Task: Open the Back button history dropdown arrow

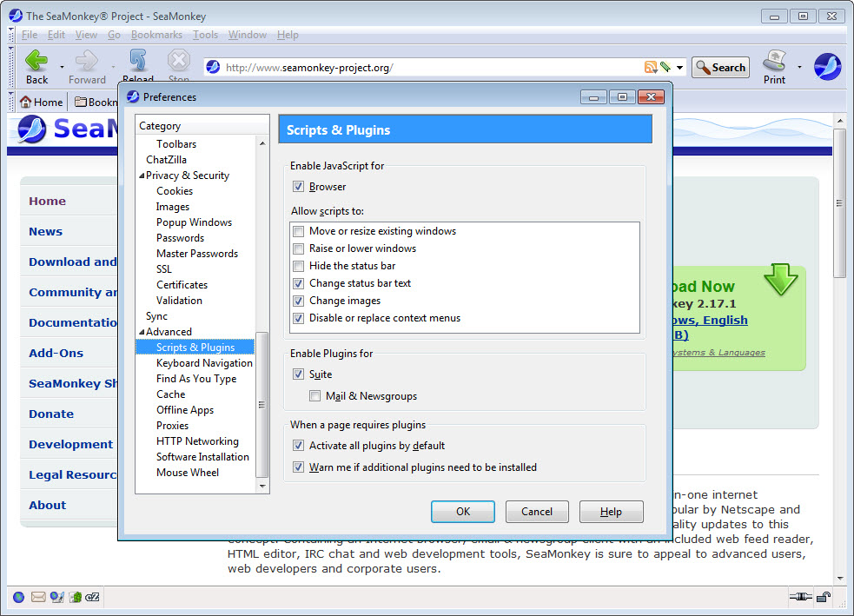Action: [x=62, y=67]
